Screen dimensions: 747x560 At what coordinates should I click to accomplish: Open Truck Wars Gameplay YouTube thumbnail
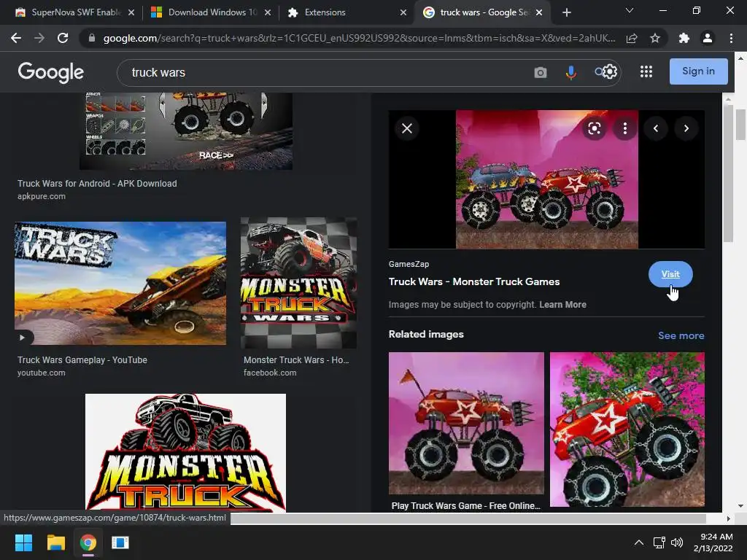pyautogui.click(x=120, y=283)
